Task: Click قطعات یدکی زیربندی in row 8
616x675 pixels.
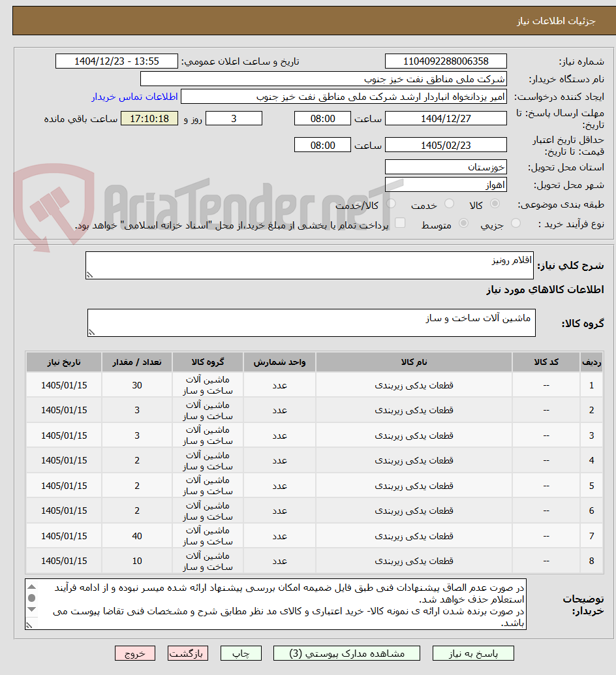Action: click(x=414, y=561)
